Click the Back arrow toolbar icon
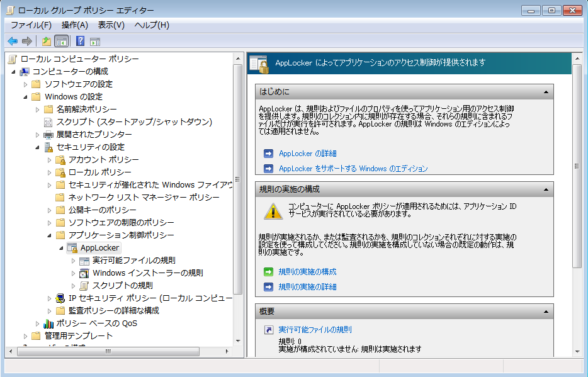Screen dimensions: 588x377 point(13,41)
